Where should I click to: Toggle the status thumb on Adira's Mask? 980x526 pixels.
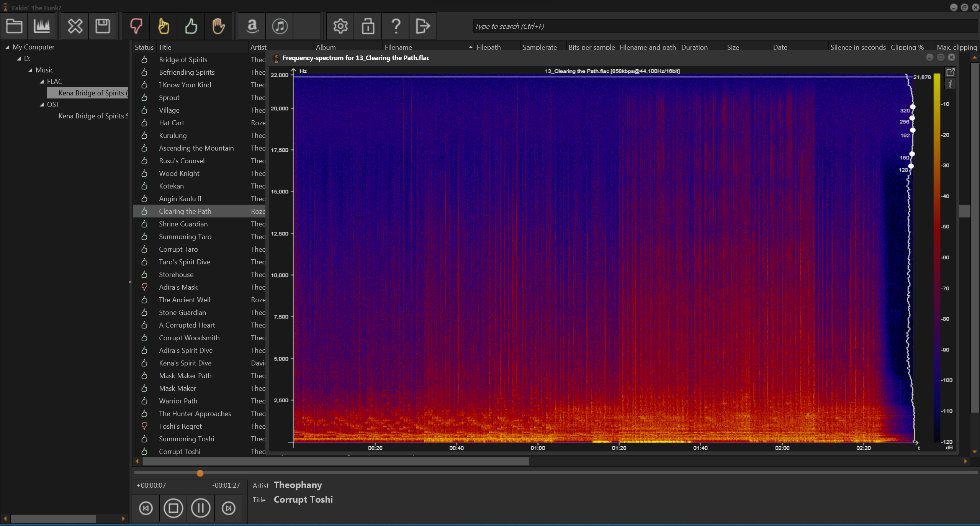(144, 287)
